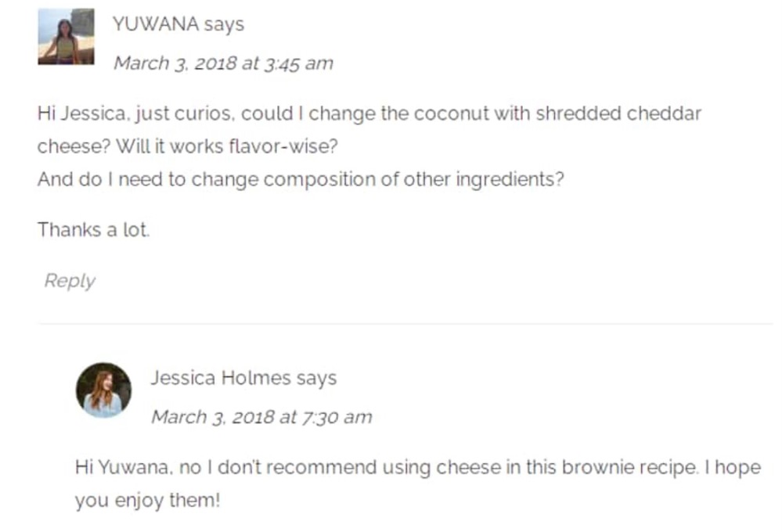
Task: Open the YUWANA commenter name
Action: coord(155,24)
